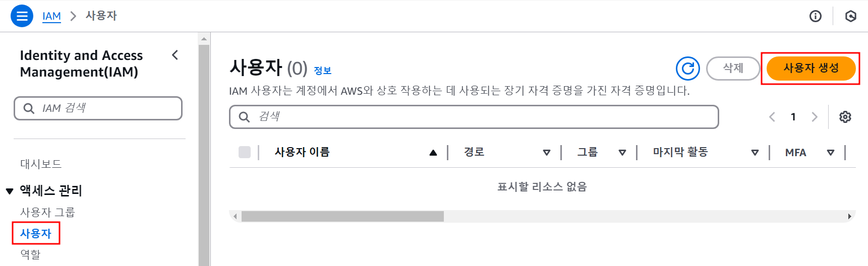
Task: Sort by 사용자 이름 column arrow
Action: (433, 153)
